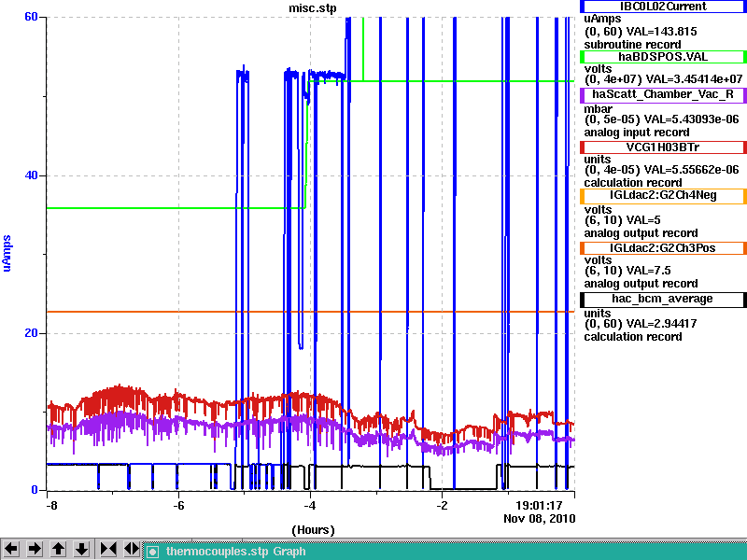747x560 pixels.
Task: Click the -2 x-axis tick label
Action: [x=442, y=505]
